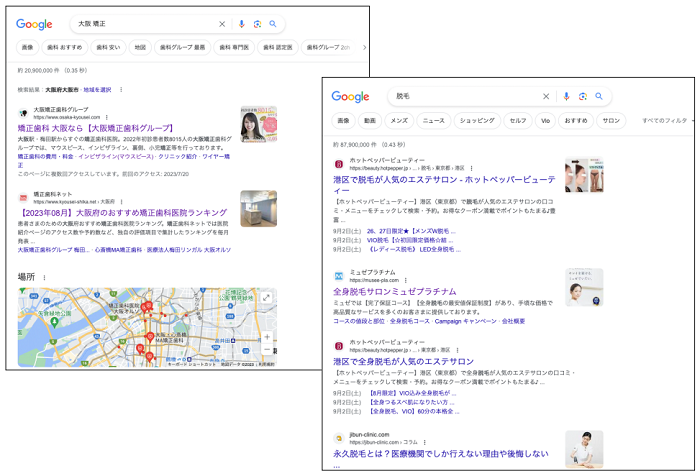Image resolution: width=700 pixels, height=476 pixels.
Task: Open インビザライン(マウスピース) sitelink
Action: (x=116, y=157)
